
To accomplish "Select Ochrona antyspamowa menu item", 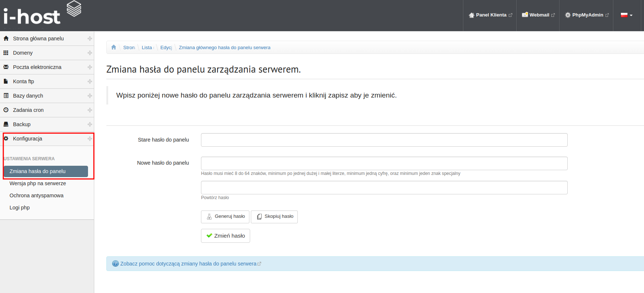I will tap(36, 195).
